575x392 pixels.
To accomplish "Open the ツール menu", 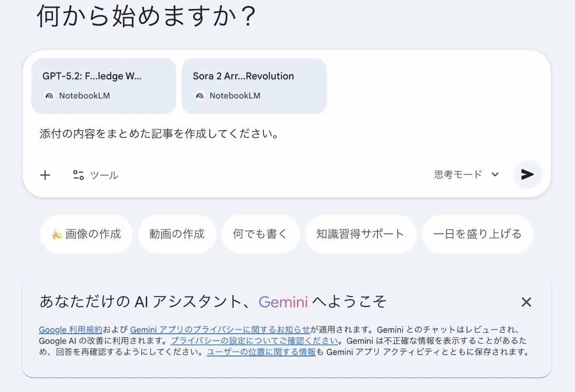I will (x=95, y=175).
